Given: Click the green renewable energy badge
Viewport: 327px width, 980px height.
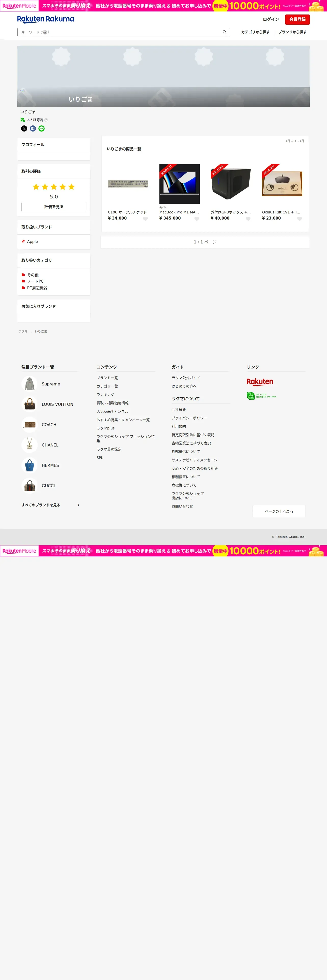Looking at the screenshot, I should point(262,396).
